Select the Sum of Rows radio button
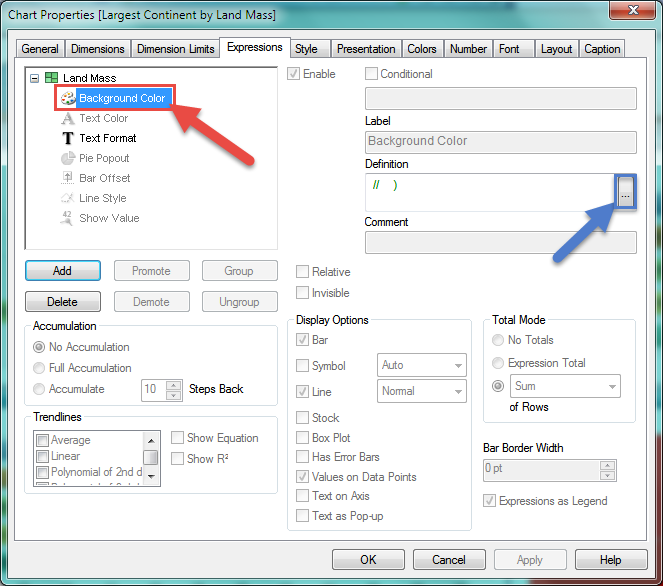 (498, 386)
